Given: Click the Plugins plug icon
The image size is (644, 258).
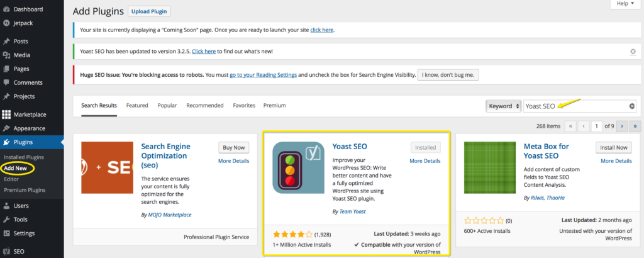Looking at the screenshot, I should [6, 142].
